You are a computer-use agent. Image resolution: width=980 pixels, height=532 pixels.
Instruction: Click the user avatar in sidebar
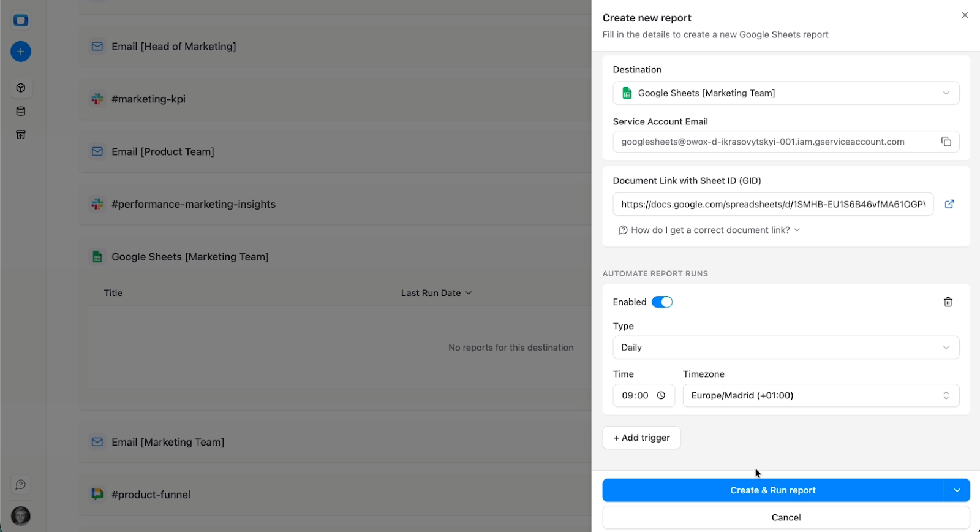(21, 516)
